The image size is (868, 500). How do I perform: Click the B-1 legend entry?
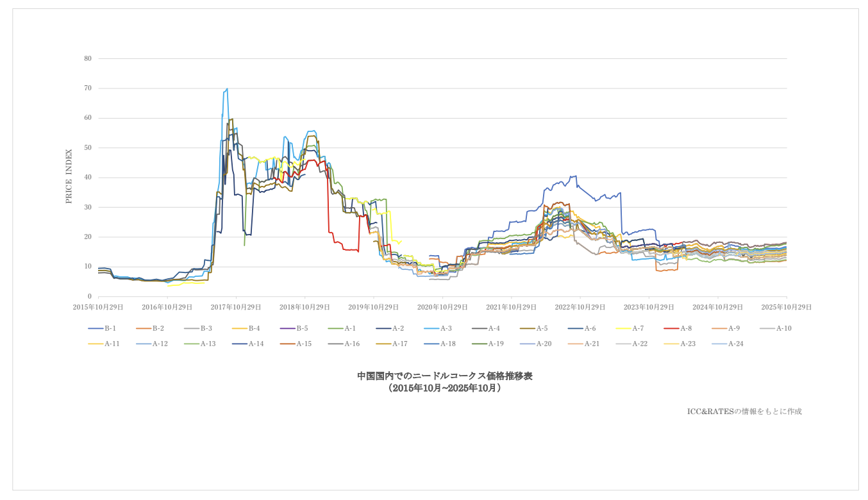click(102, 328)
